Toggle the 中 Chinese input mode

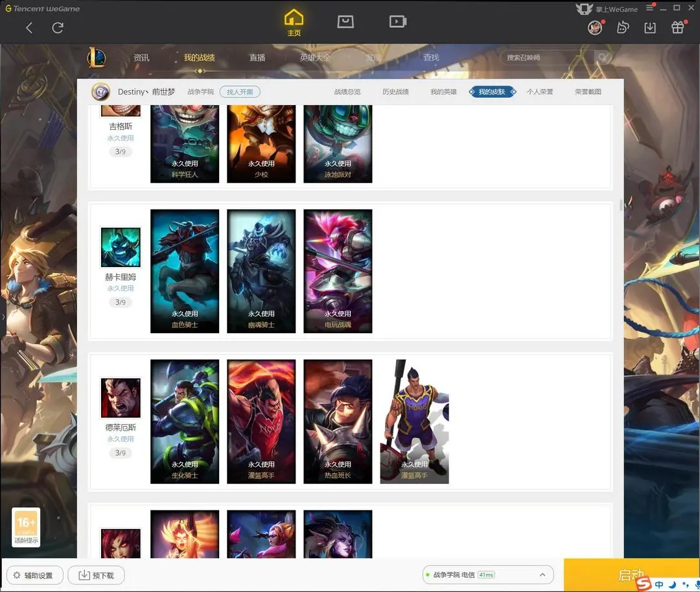click(x=659, y=584)
